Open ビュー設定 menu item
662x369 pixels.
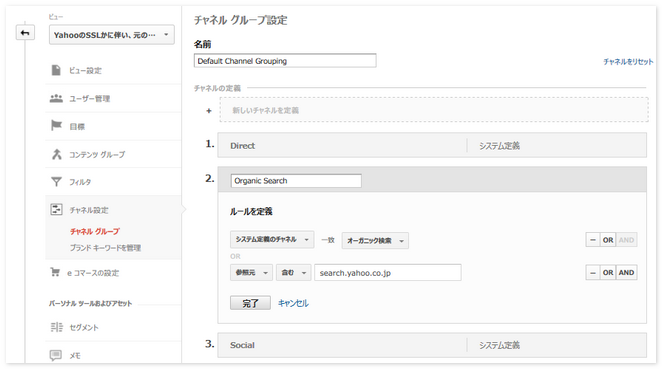pos(85,71)
